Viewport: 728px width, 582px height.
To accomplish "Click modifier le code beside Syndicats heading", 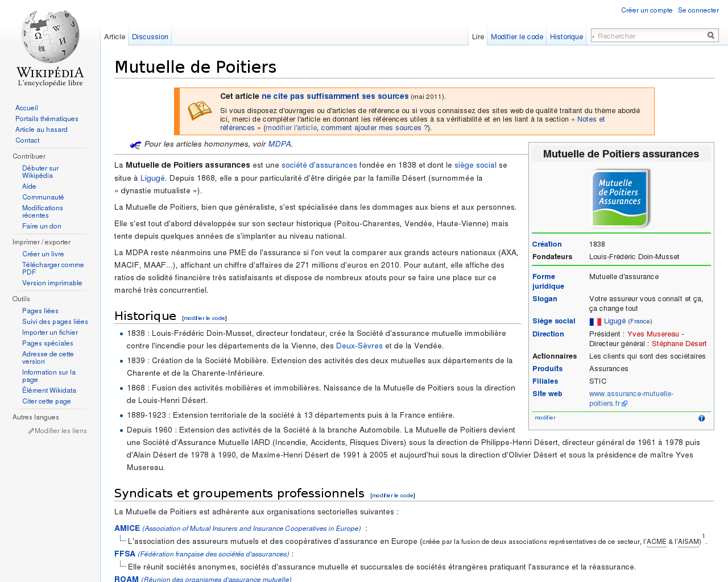I will (x=392, y=496).
